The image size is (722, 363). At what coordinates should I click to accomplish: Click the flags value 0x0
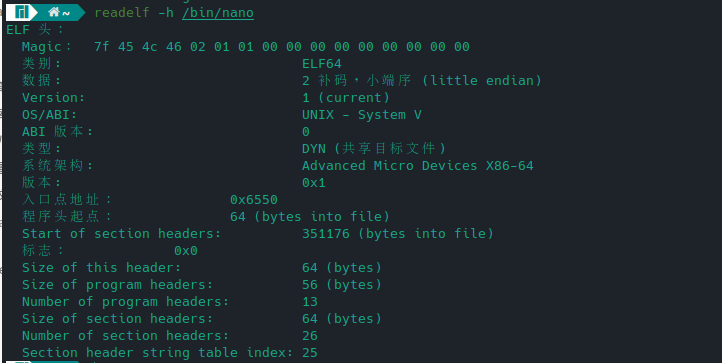tap(186, 251)
